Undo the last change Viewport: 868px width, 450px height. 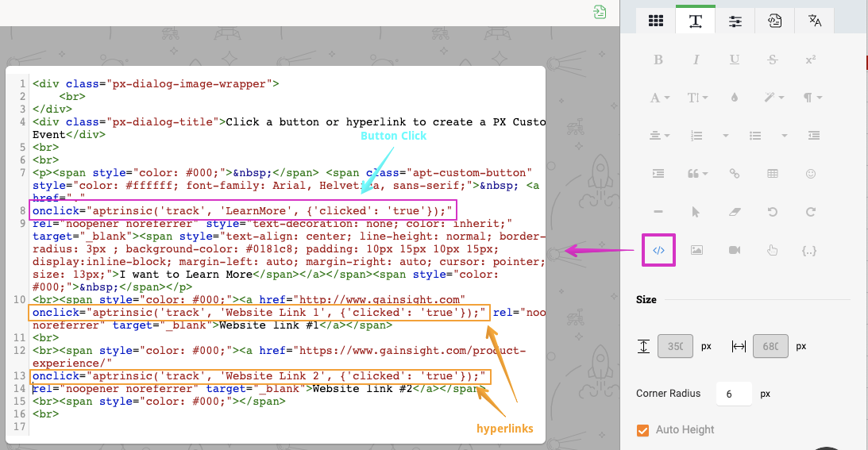773,212
